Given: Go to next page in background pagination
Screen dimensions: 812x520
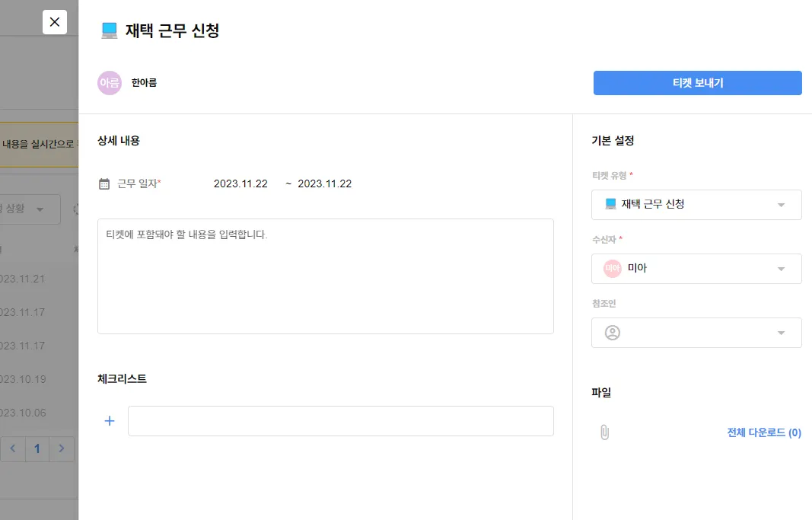Looking at the screenshot, I should (62, 448).
